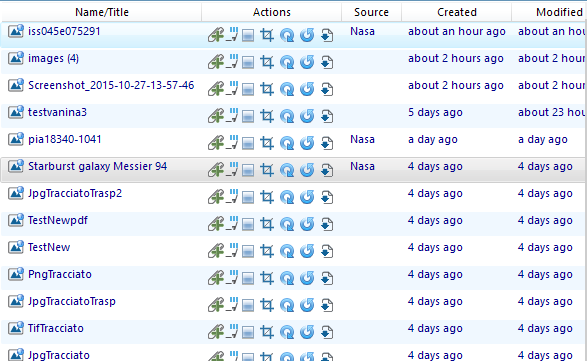Add attachment to iss045e075291 row

click(x=216, y=35)
